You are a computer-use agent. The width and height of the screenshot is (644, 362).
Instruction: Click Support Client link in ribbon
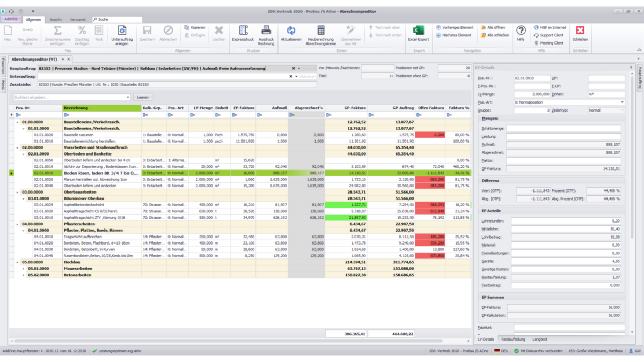(551, 35)
